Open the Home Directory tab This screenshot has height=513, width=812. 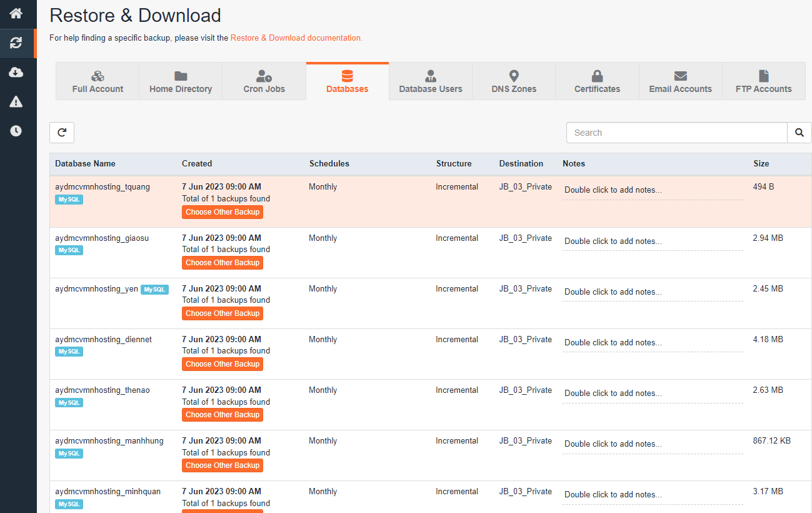click(181, 81)
